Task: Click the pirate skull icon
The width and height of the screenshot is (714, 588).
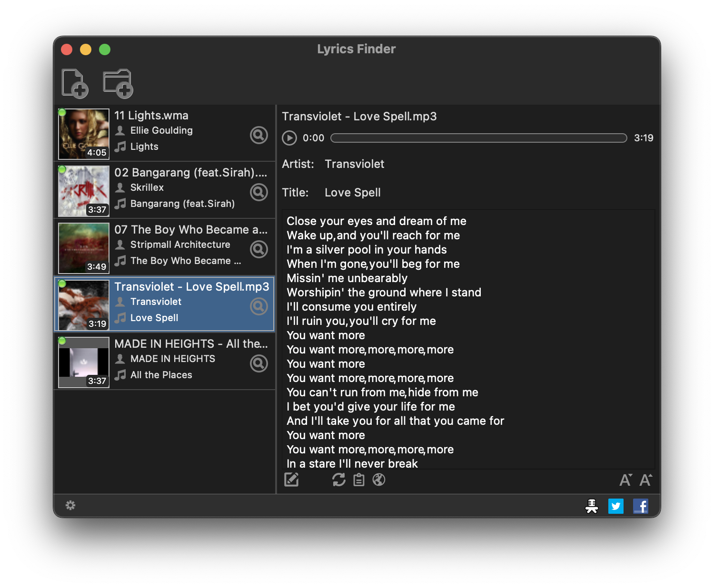Action: pyautogui.click(x=592, y=506)
